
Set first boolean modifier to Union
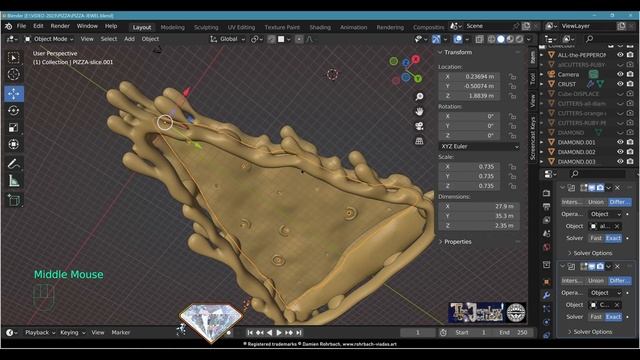[596, 202]
